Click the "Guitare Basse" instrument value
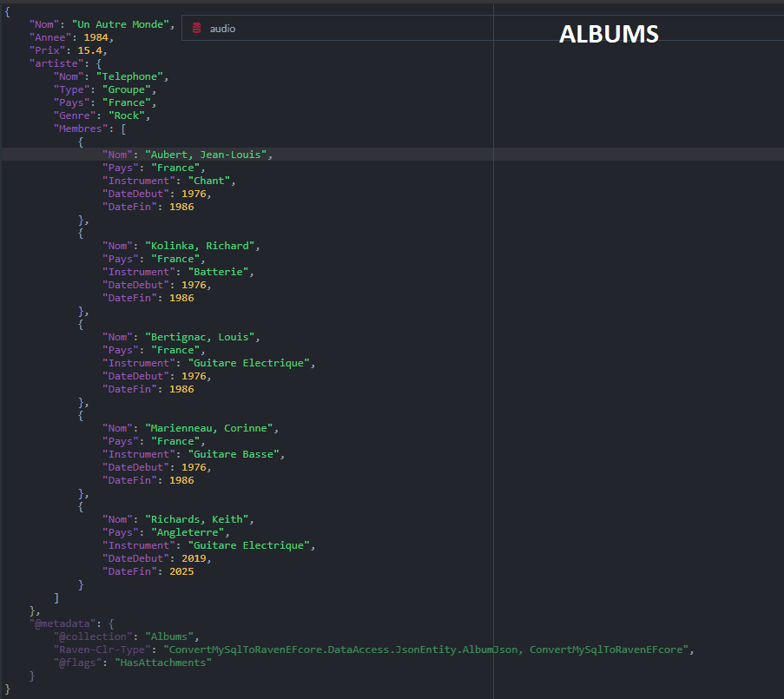Viewport: 784px width, 699px height. (236, 454)
